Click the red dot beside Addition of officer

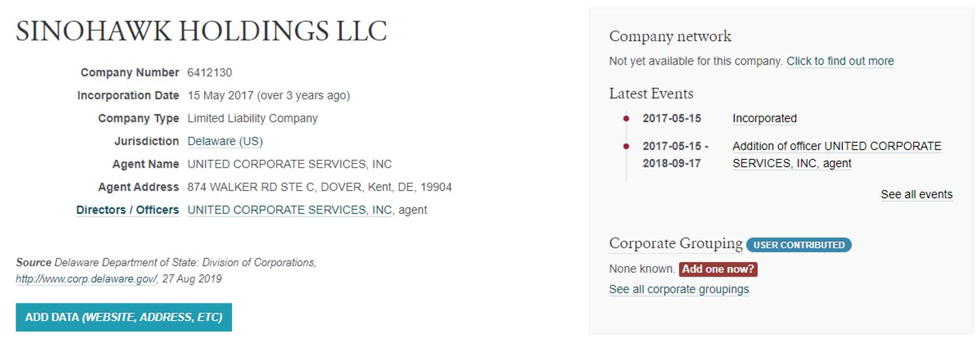626,146
